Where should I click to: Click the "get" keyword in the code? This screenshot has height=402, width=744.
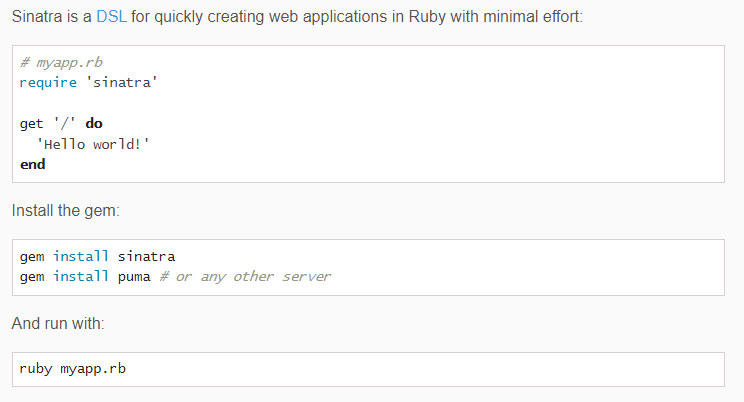point(31,123)
